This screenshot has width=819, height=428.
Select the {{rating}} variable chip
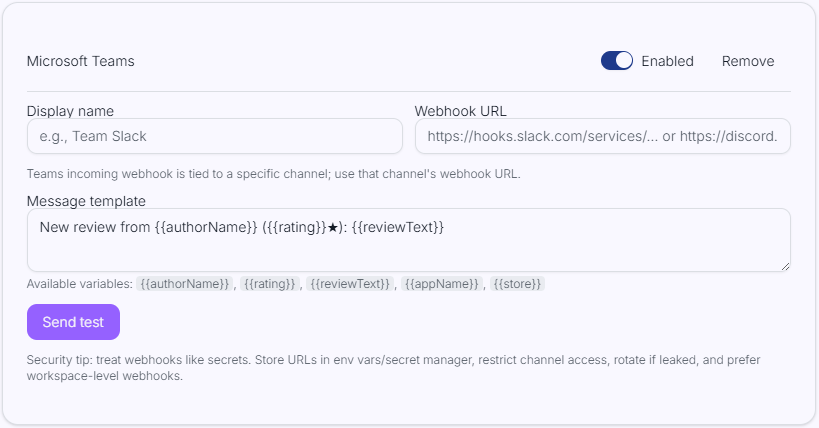(x=270, y=284)
